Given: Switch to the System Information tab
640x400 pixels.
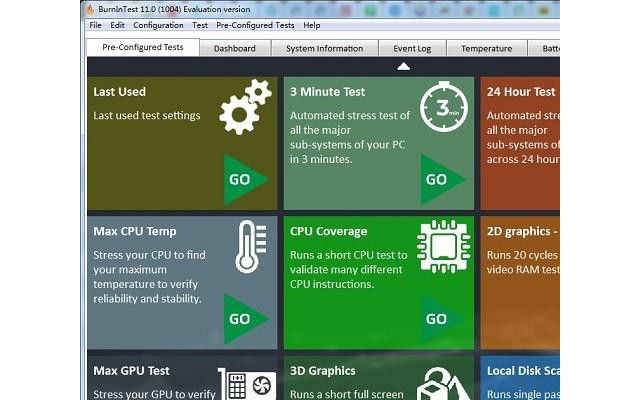Looking at the screenshot, I should (x=324, y=49).
